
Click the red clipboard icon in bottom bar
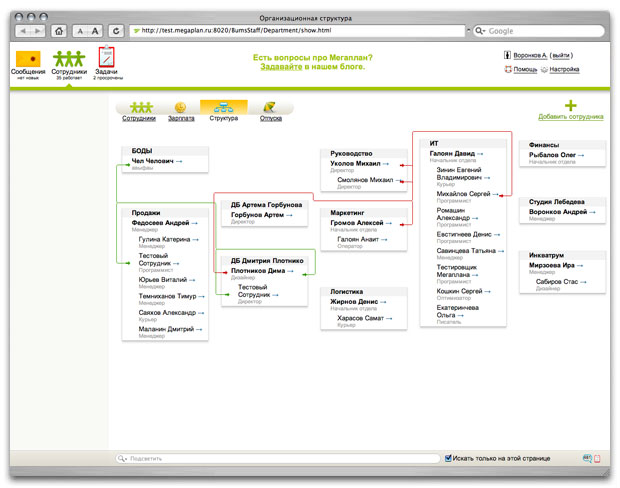(597, 459)
